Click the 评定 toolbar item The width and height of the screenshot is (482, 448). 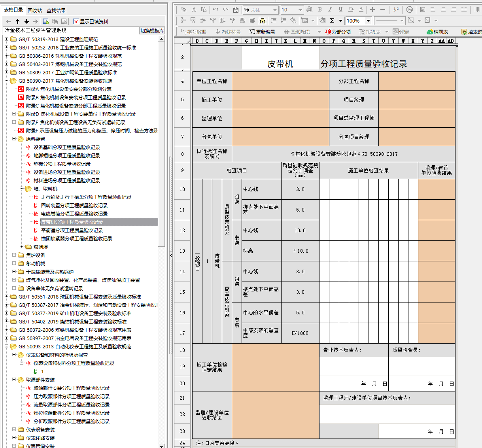click(401, 32)
